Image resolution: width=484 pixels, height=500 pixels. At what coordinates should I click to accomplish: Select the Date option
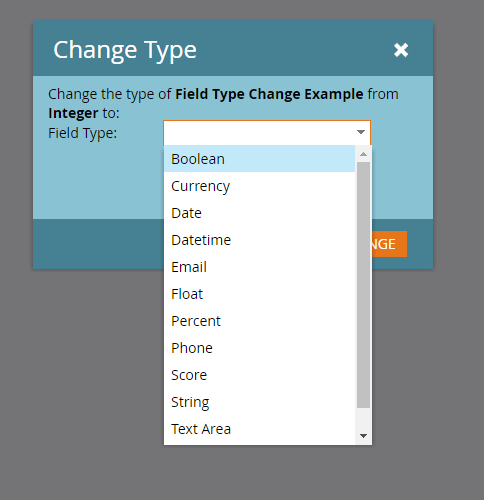click(x=260, y=213)
